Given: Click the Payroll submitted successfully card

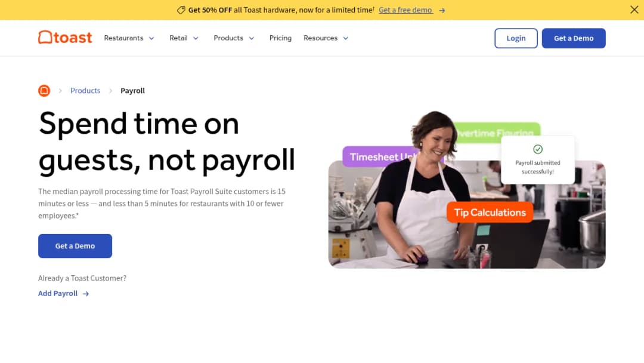Looking at the screenshot, I should click(538, 160).
